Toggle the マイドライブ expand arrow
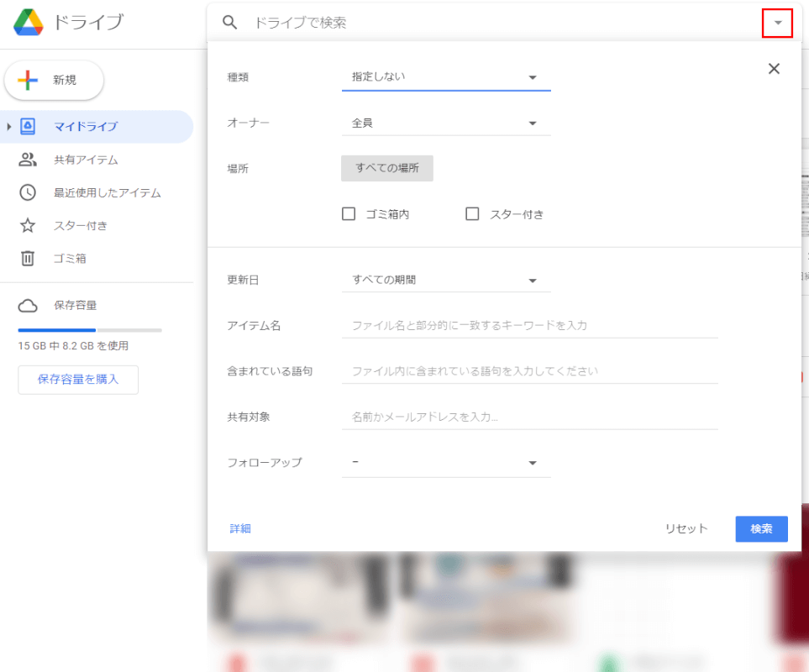The height and width of the screenshot is (672, 809). pos(8,125)
